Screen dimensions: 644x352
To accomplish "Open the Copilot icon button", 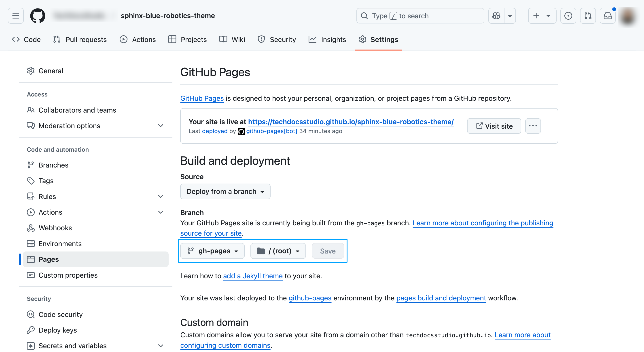I will 496,16.
